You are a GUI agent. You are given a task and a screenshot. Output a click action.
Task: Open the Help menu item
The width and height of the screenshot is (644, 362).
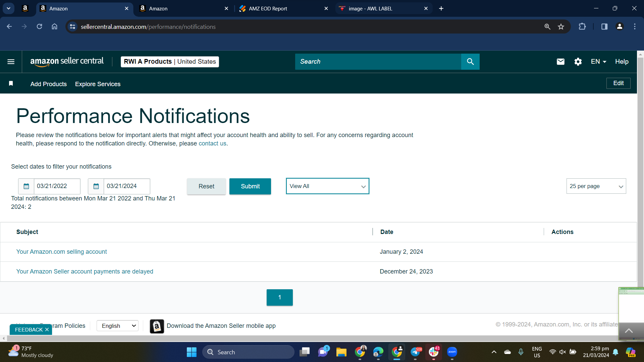622,62
